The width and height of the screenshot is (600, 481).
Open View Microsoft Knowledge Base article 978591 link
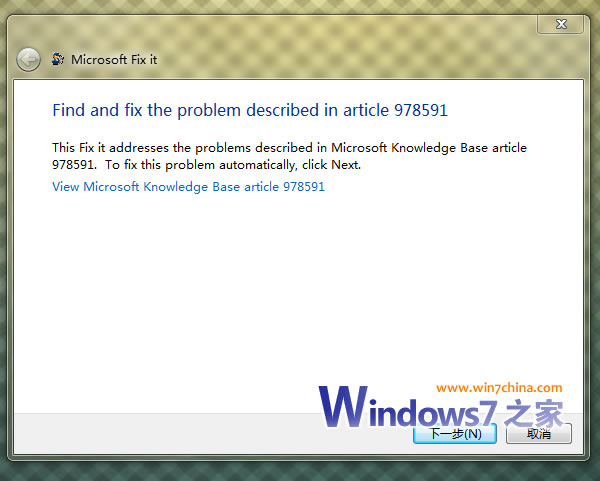(x=188, y=186)
